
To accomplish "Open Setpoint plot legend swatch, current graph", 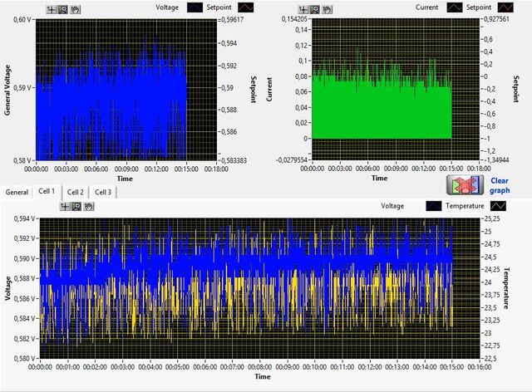I will tap(505, 7).
